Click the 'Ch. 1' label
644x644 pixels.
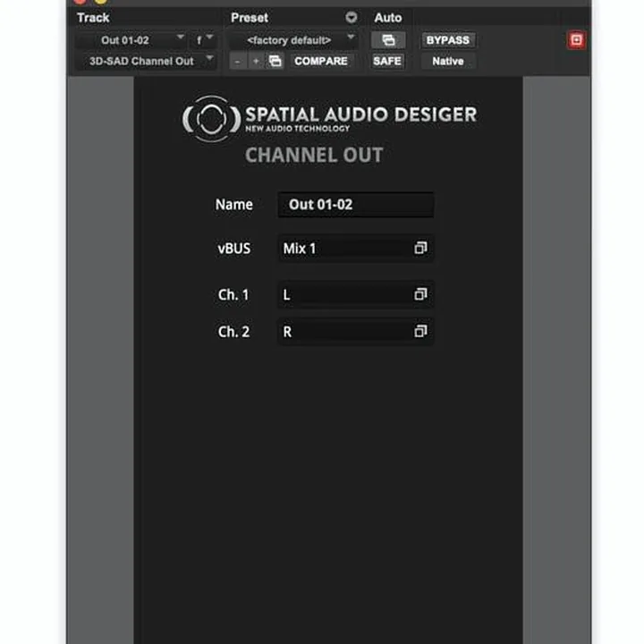tap(233, 294)
